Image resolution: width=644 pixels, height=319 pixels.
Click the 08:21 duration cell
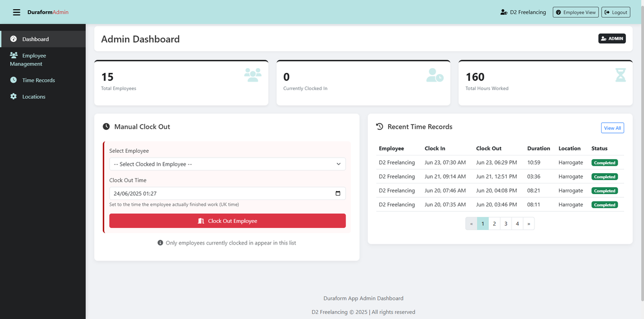click(533, 190)
